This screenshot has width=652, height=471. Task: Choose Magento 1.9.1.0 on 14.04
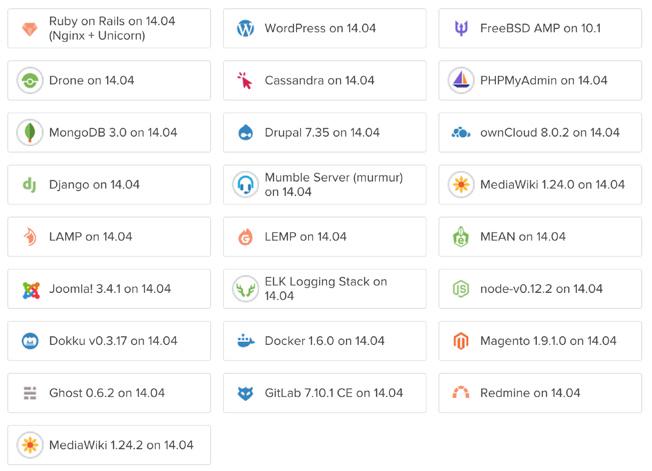(x=540, y=341)
